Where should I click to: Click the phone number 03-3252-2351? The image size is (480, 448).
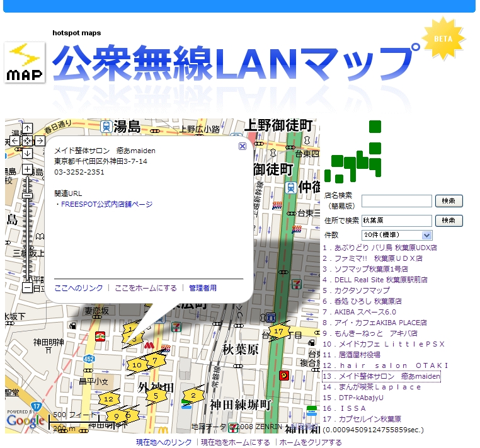79,172
